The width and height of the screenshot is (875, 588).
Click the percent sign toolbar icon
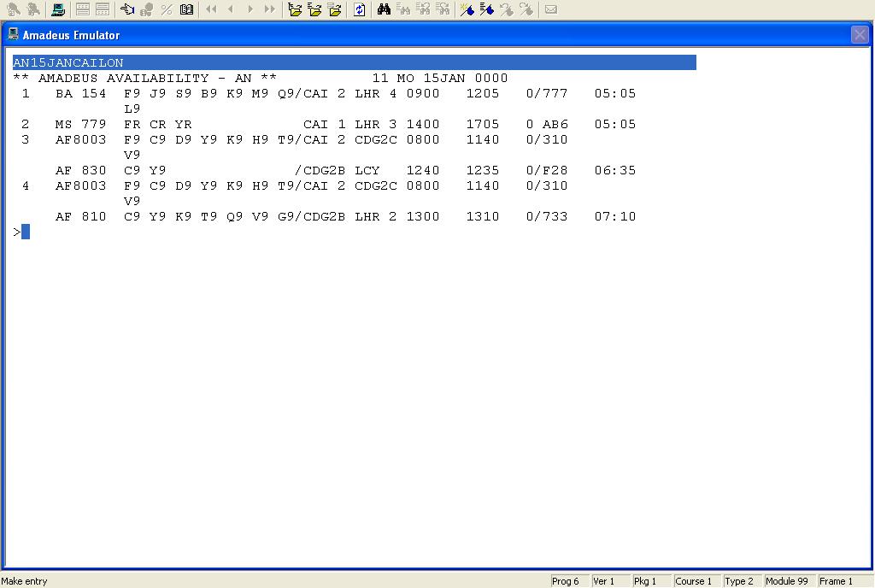[167, 9]
